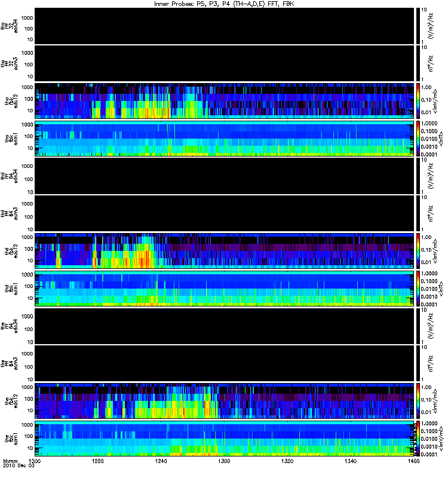Click the color bar beside thd fbk scm1
This screenshot has height=478, width=448.
(418, 289)
